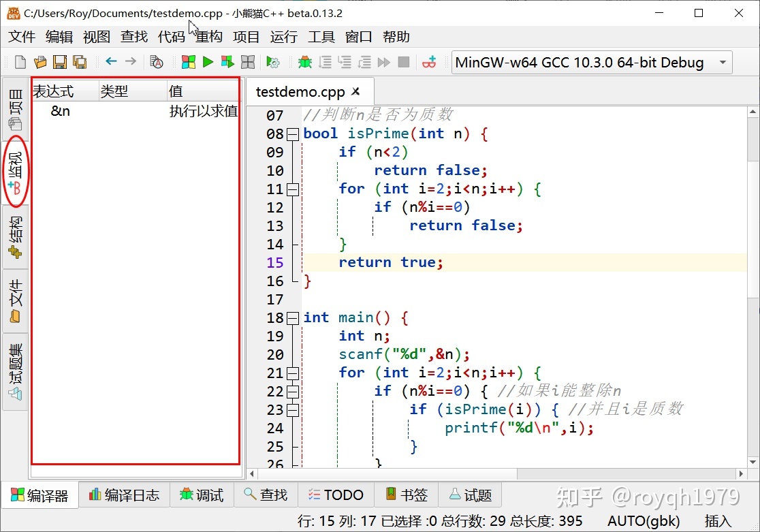Open the 视图 menu

pyautogui.click(x=97, y=37)
